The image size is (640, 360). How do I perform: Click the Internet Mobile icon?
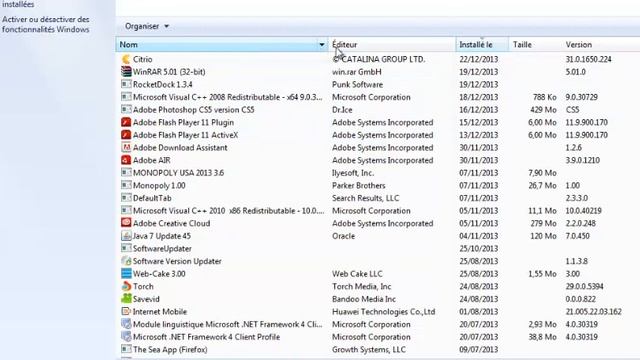click(126, 312)
